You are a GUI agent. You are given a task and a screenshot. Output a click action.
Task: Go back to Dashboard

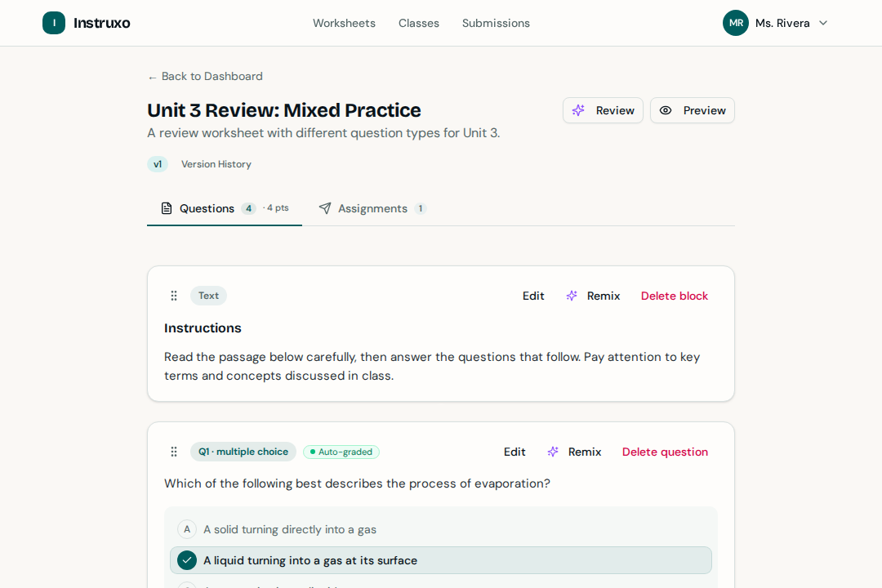[205, 76]
